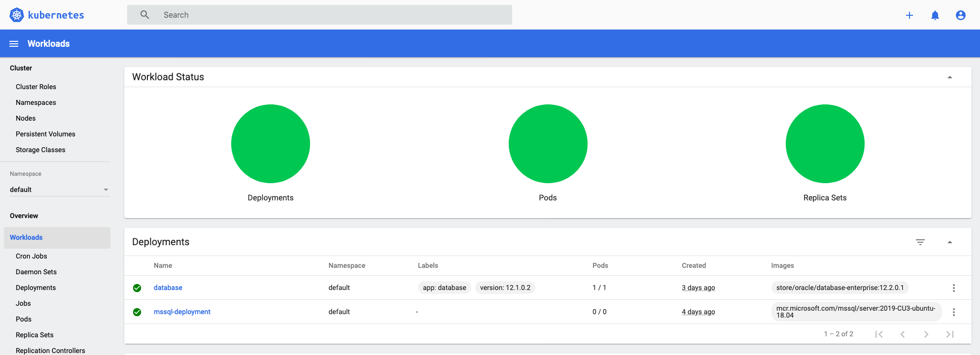Open the notifications bell
Viewport: 980px width, 355px height.
tap(935, 15)
